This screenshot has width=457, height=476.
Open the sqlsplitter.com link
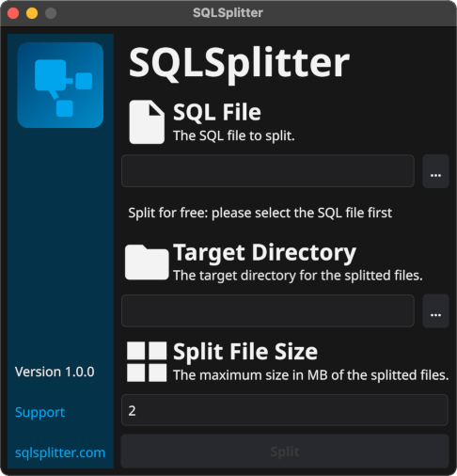click(x=60, y=452)
